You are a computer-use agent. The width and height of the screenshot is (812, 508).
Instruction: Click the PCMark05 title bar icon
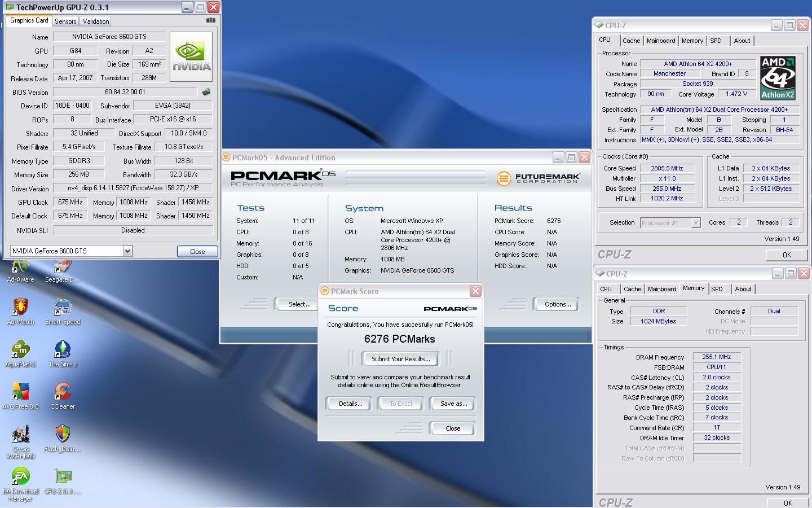pos(227,157)
